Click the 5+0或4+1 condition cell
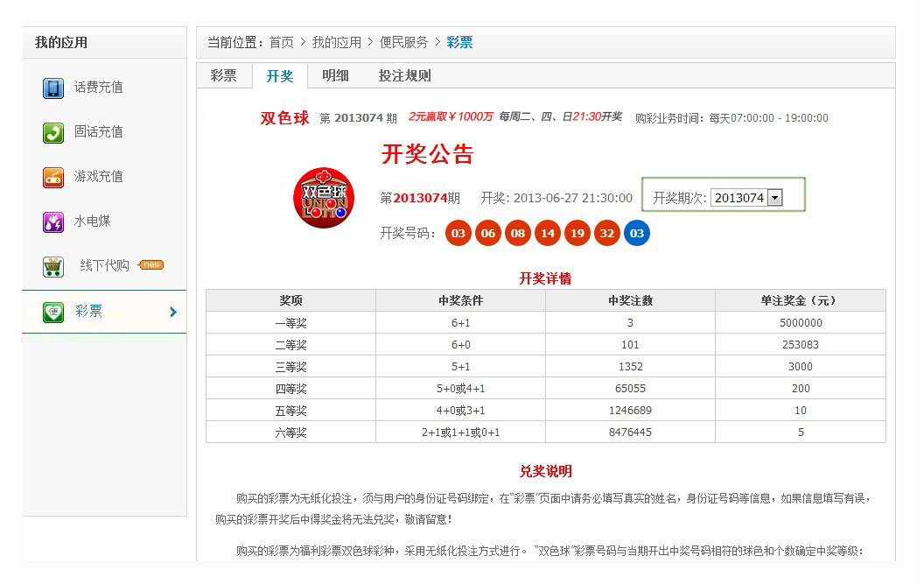Image resolution: width=924 pixels, height=584 pixels. [x=460, y=389]
